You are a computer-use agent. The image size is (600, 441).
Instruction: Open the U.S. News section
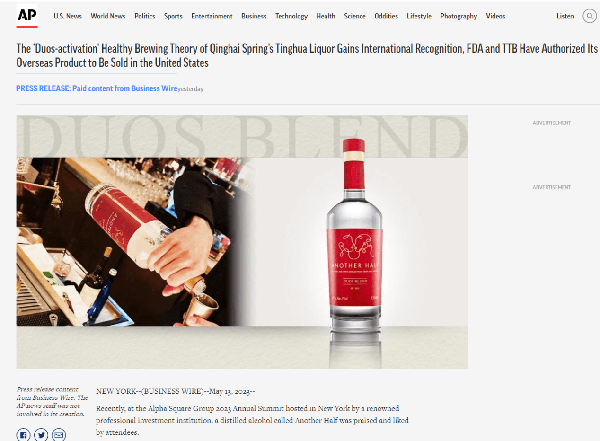(67, 16)
